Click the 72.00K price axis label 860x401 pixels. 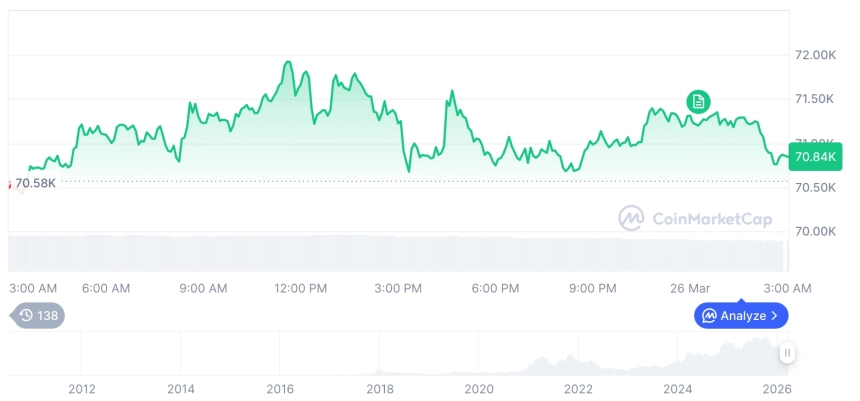point(815,54)
